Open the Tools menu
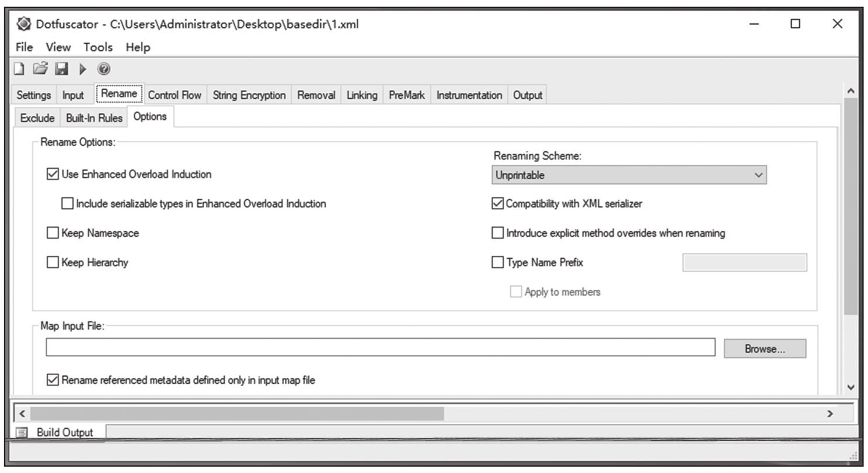The width and height of the screenshot is (868, 473). [98, 47]
